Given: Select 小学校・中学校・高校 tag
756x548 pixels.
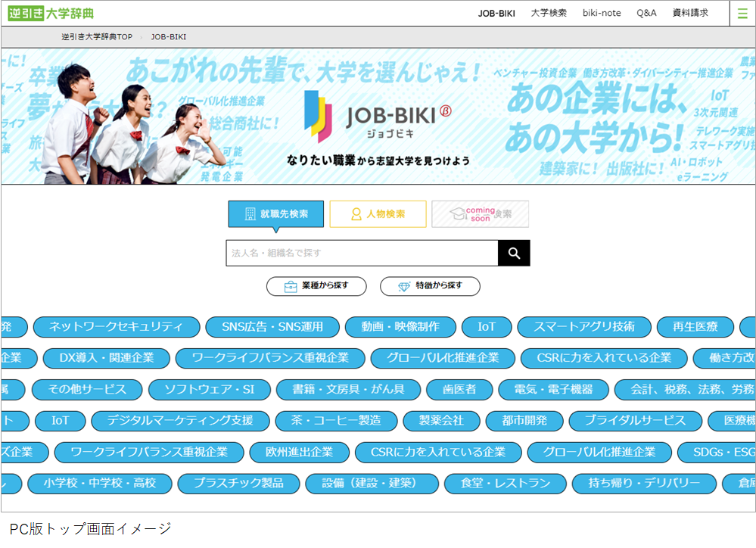Looking at the screenshot, I should coord(100,484).
